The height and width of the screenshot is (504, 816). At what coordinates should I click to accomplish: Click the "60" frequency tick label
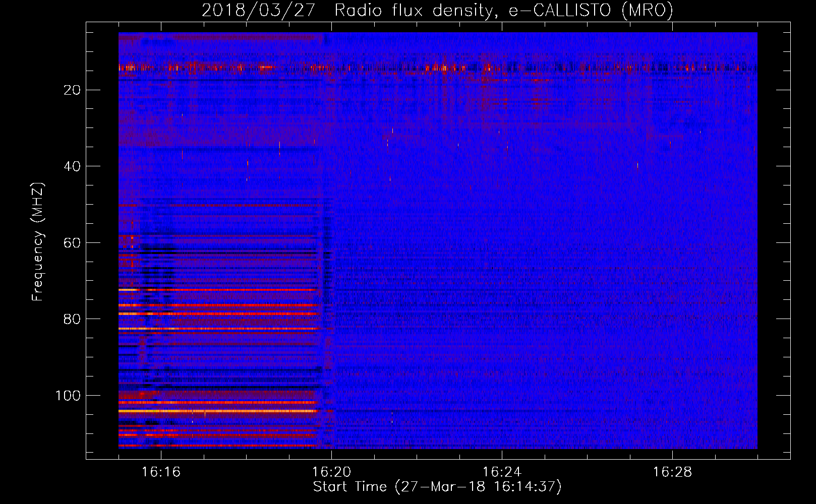click(73, 243)
